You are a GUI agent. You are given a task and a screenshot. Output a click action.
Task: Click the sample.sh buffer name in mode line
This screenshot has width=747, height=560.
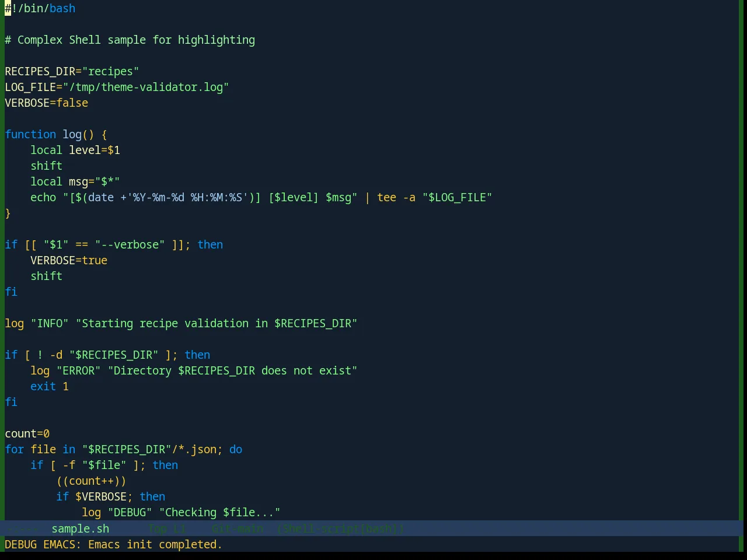tap(81, 528)
